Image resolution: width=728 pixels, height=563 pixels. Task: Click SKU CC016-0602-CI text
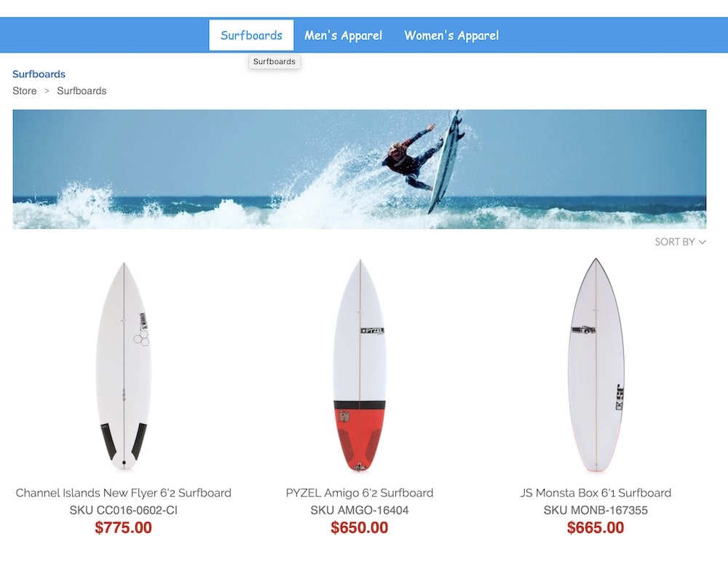[x=124, y=510]
